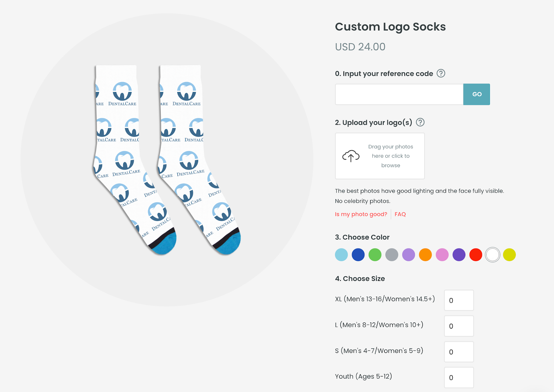Click the XL size quantity field
This screenshot has width=554, height=392.
tap(459, 300)
